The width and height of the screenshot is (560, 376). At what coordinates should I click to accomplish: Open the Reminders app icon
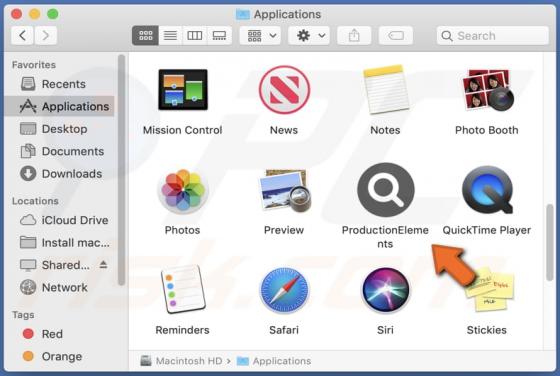click(183, 289)
